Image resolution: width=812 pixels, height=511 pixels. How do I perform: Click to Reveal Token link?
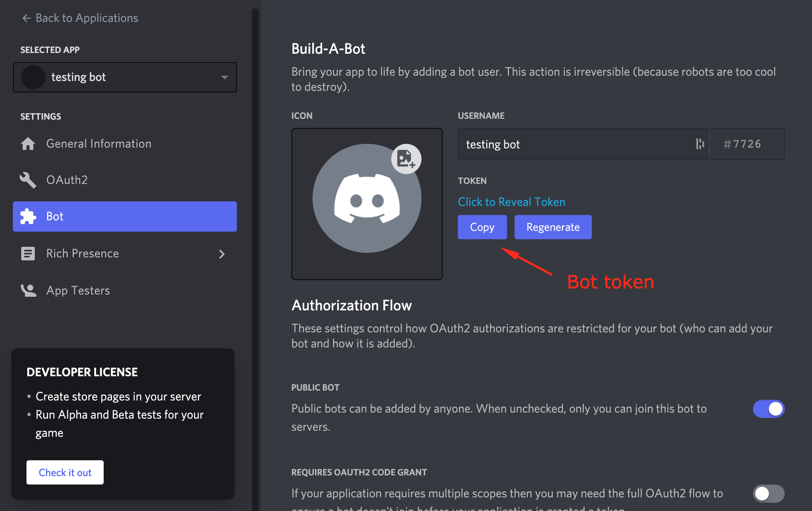coord(511,202)
